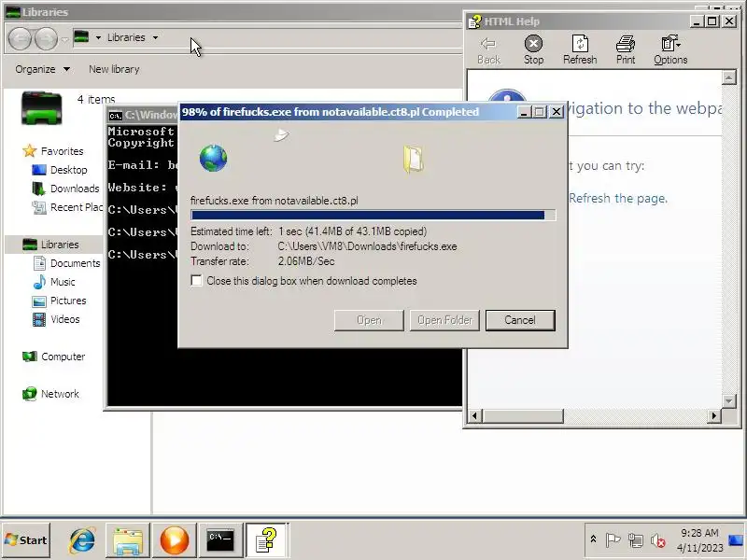Click the HTML Help vertical scrollbar down arrow
This screenshot has height=560, width=747.
[x=729, y=401]
